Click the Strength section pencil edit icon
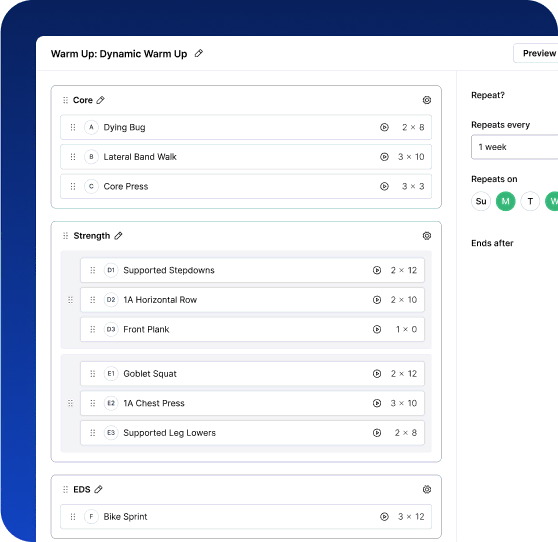 coord(118,236)
